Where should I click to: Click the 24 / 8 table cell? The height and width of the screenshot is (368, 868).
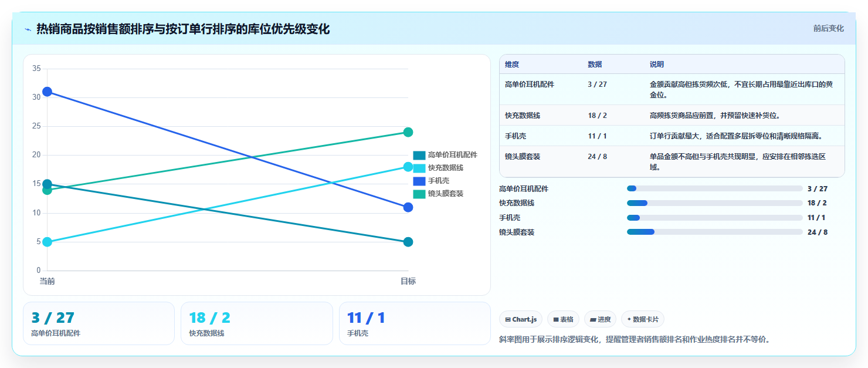point(597,157)
